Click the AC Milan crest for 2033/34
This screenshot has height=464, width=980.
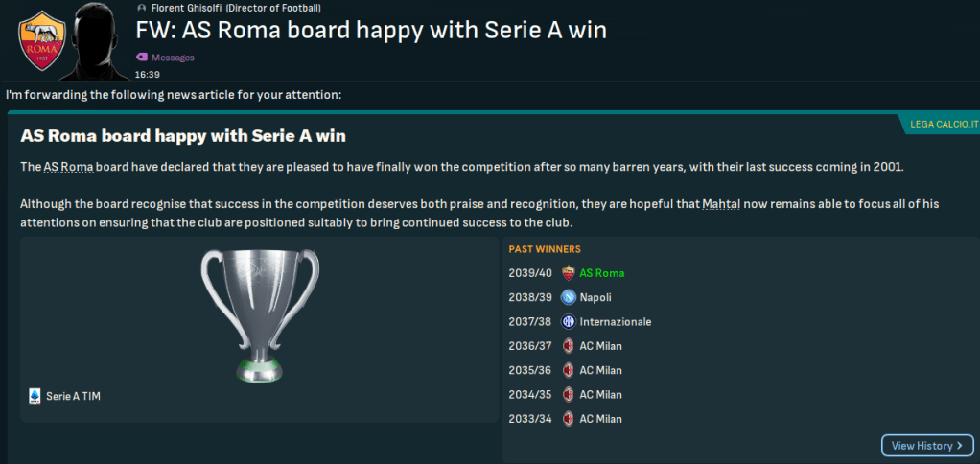pos(568,419)
